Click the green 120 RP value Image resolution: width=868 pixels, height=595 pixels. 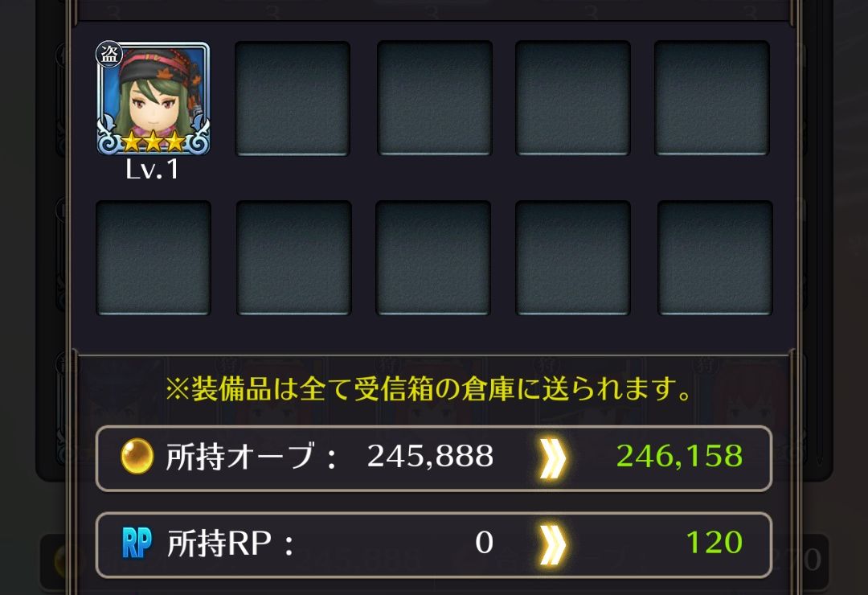pos(714,543)
